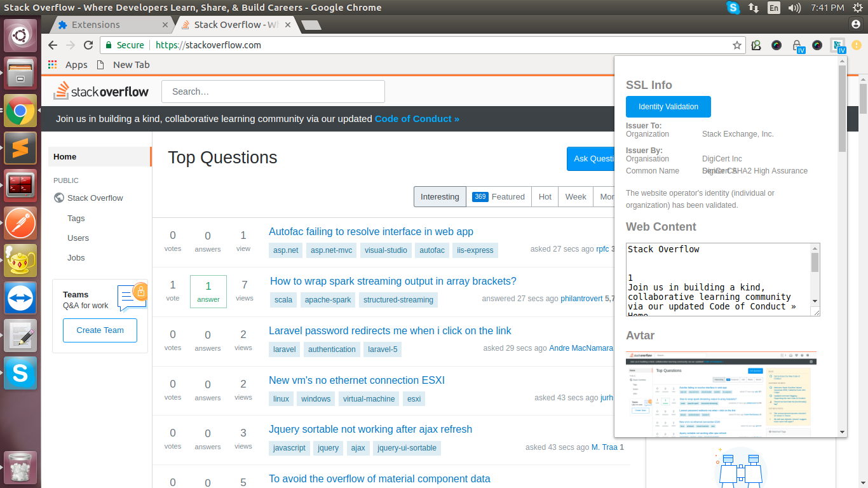
Task: Click the asp.net-mvc tag
Action: coord(331,250)
